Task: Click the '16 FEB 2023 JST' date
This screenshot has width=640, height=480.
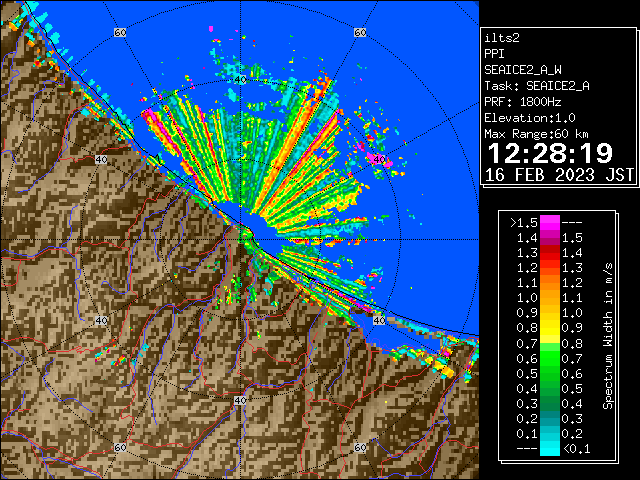Action: click(559, 175)
